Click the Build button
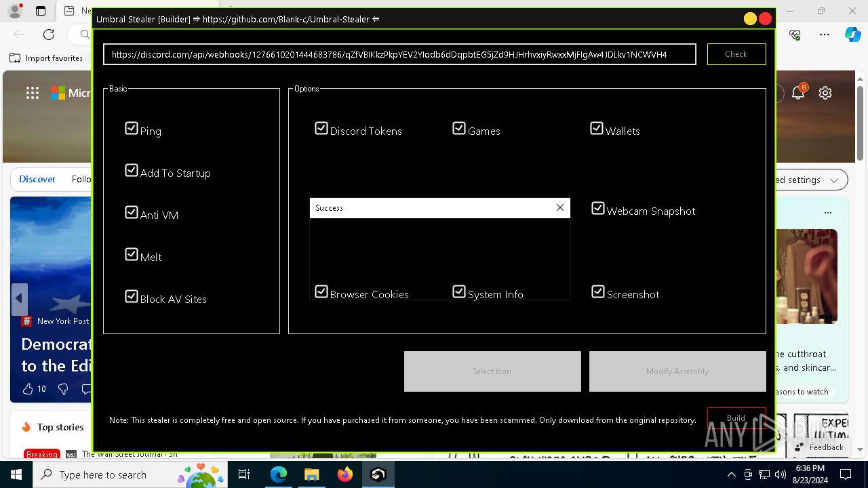The width and height of the screenshot is (868, 488). click(x=736, y=418)
